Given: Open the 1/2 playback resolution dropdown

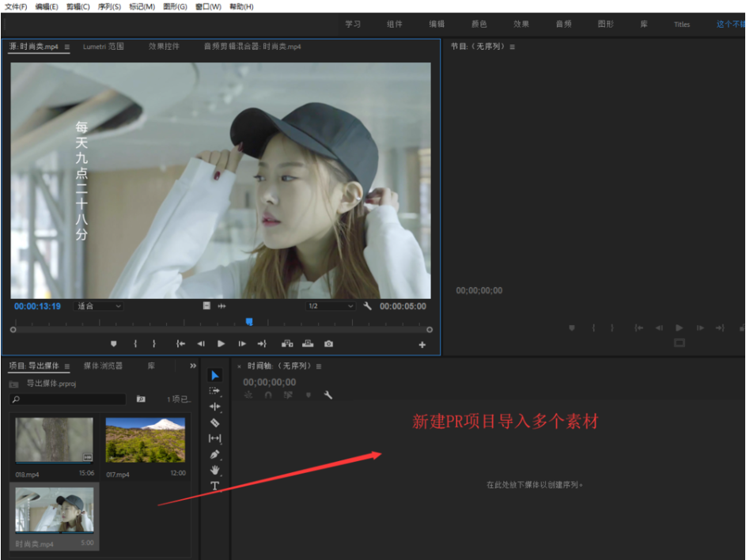Looking at the screenshot, I should (330, 305).
